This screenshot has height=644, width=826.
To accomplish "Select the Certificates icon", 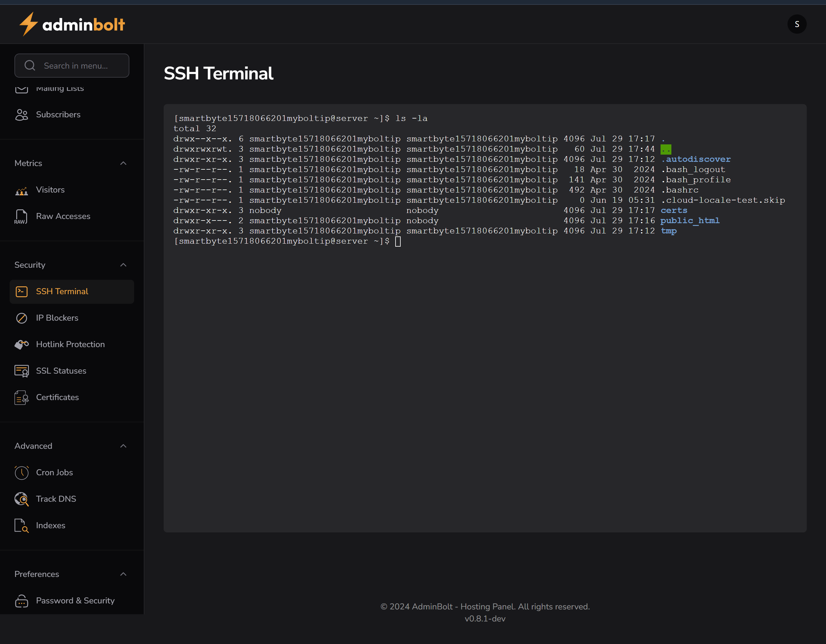I will (x=22, y=397).
